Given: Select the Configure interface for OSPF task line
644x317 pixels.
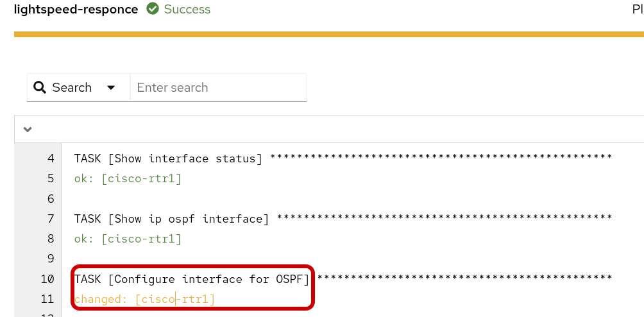Looking at the screenshot, I should pos(192,279).
